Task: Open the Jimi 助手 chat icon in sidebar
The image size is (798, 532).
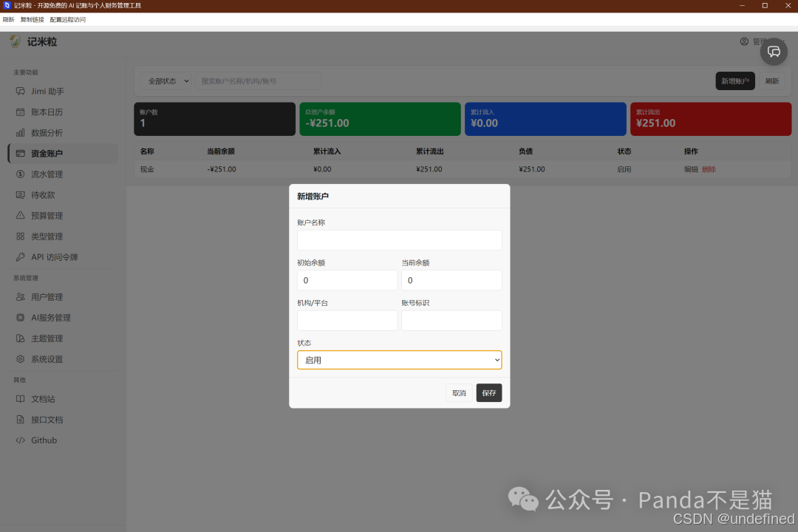Action: point(21,91)
